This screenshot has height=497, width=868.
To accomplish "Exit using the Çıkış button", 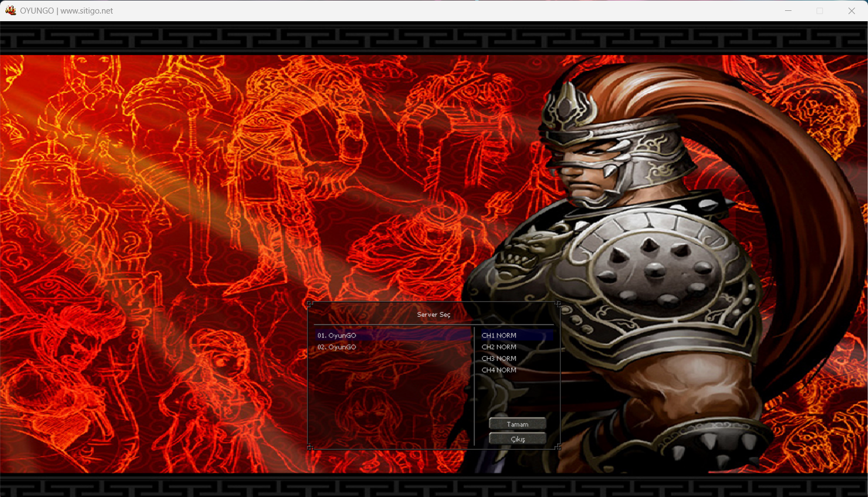I will pos(518,438).
